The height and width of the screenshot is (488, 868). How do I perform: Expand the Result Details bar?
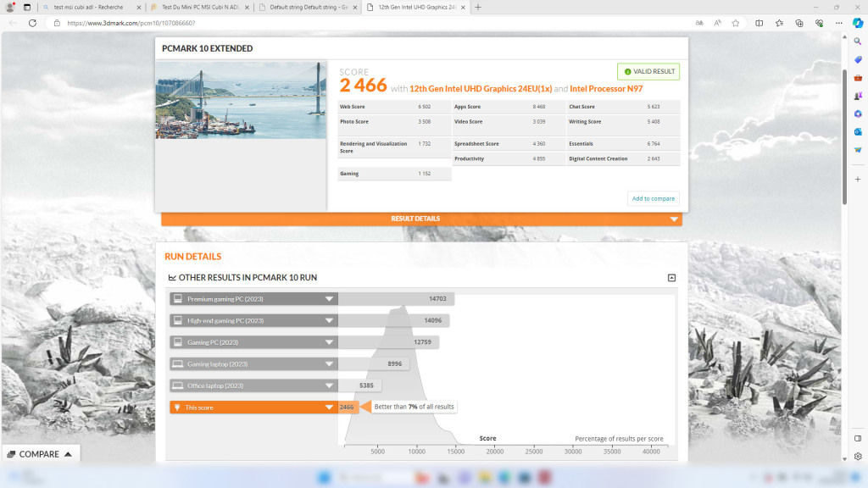(x=421, y=219)
